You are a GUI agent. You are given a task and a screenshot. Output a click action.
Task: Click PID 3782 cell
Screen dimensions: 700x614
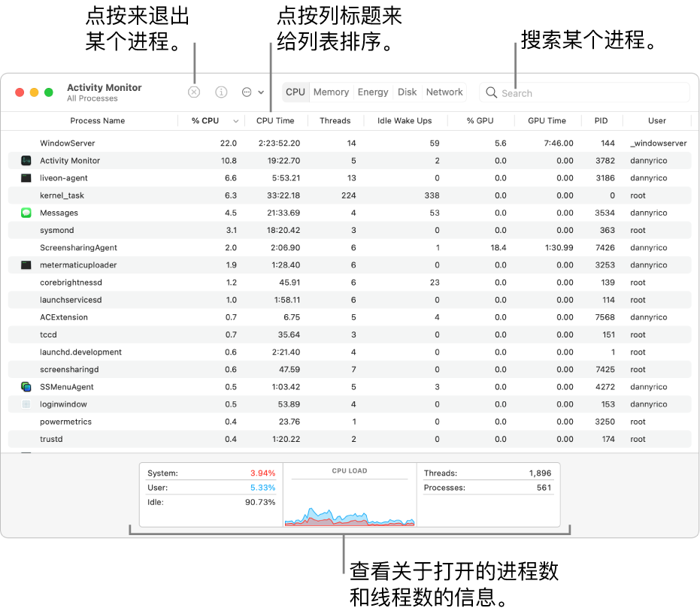tap(605, 161)
